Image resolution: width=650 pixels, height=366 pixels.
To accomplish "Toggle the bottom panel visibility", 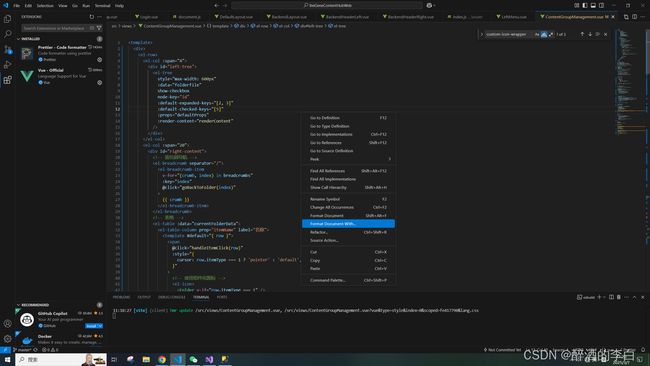I will [x=593, y=5].
